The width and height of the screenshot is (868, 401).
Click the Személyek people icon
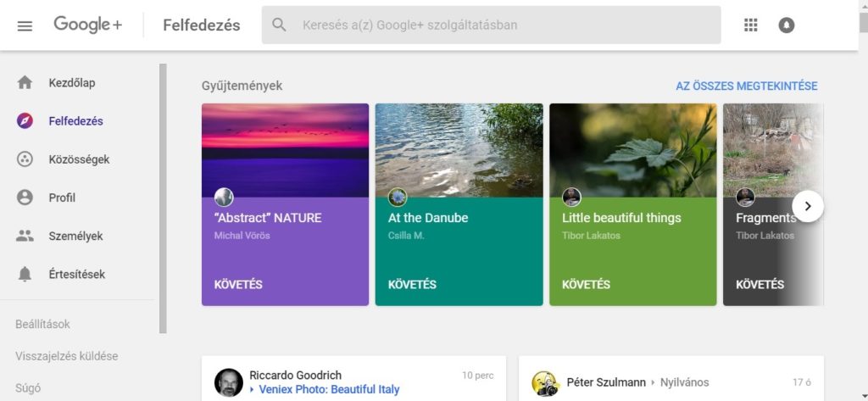click(25, 236)
